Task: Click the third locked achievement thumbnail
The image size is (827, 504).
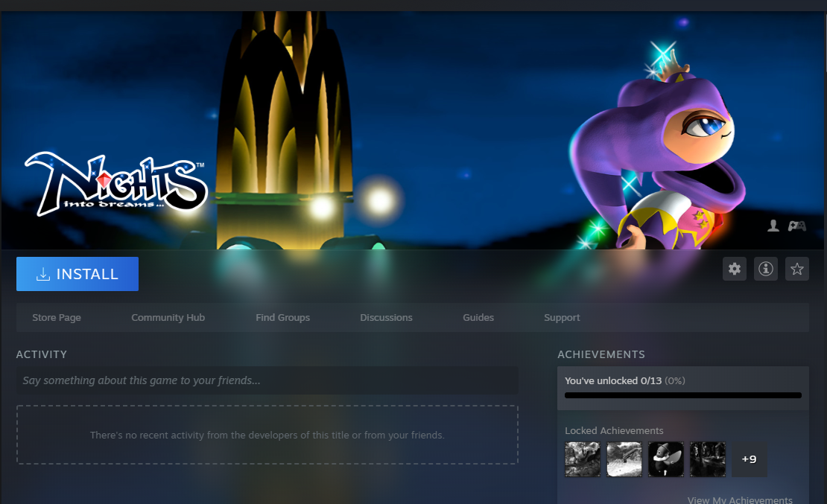Action: pos(665,459)
